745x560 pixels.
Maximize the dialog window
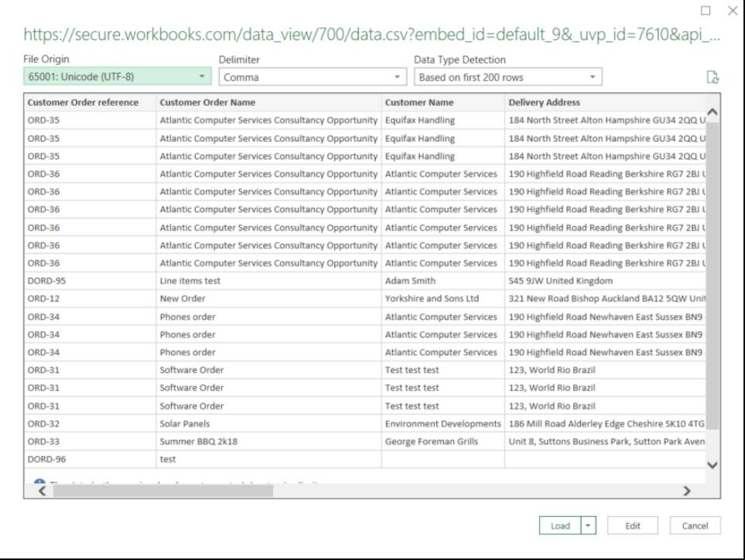(706, 12)
